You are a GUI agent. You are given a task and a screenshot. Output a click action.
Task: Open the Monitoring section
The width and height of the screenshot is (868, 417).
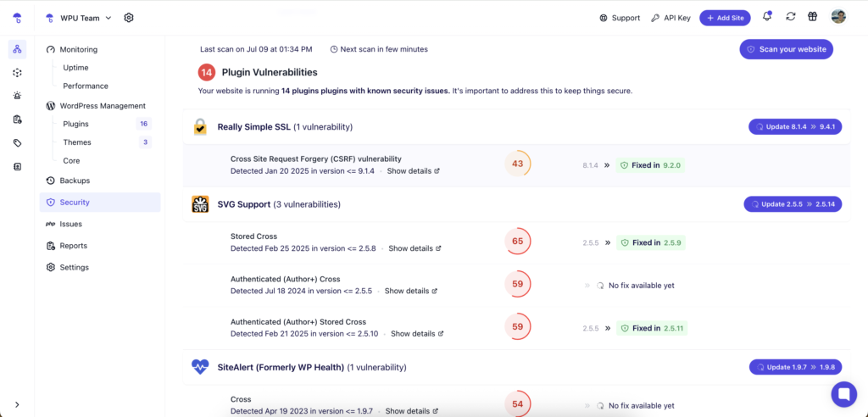pos(72,49)
